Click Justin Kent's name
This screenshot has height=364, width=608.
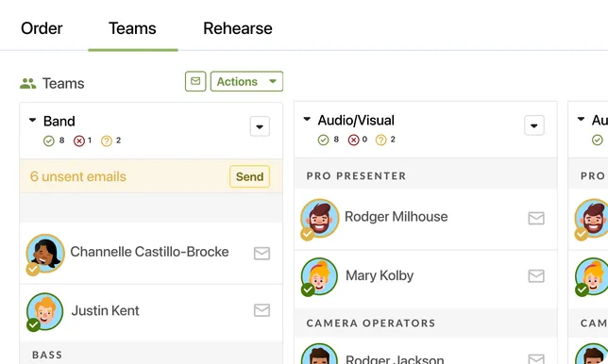click(105, 310)
